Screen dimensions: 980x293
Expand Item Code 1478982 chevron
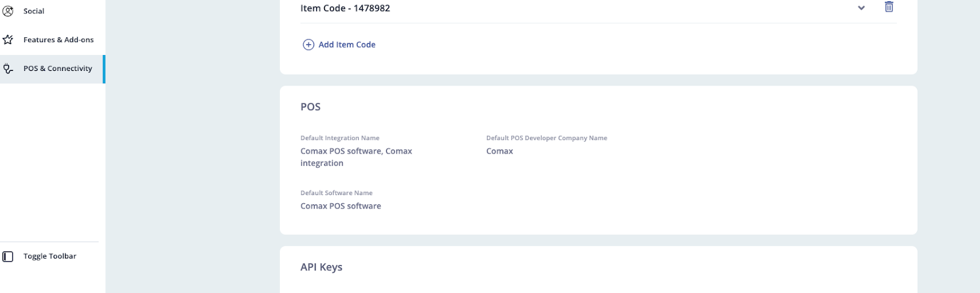tap(861, 8)
